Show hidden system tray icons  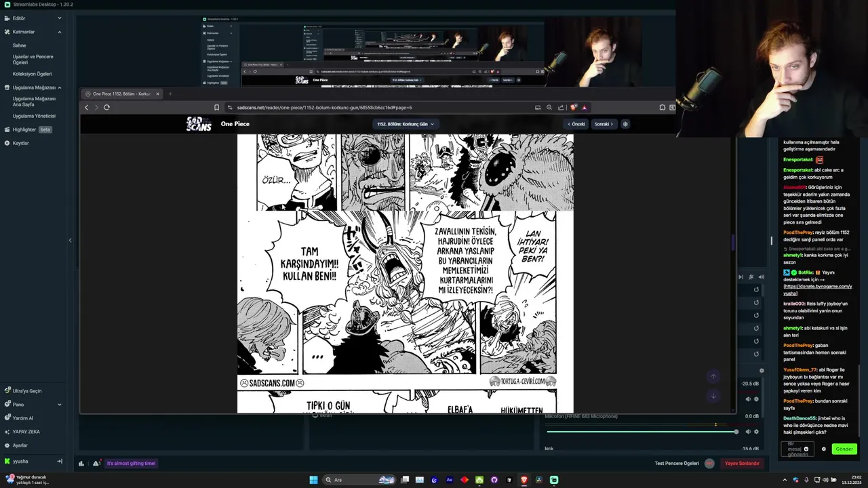click(785, 480)
